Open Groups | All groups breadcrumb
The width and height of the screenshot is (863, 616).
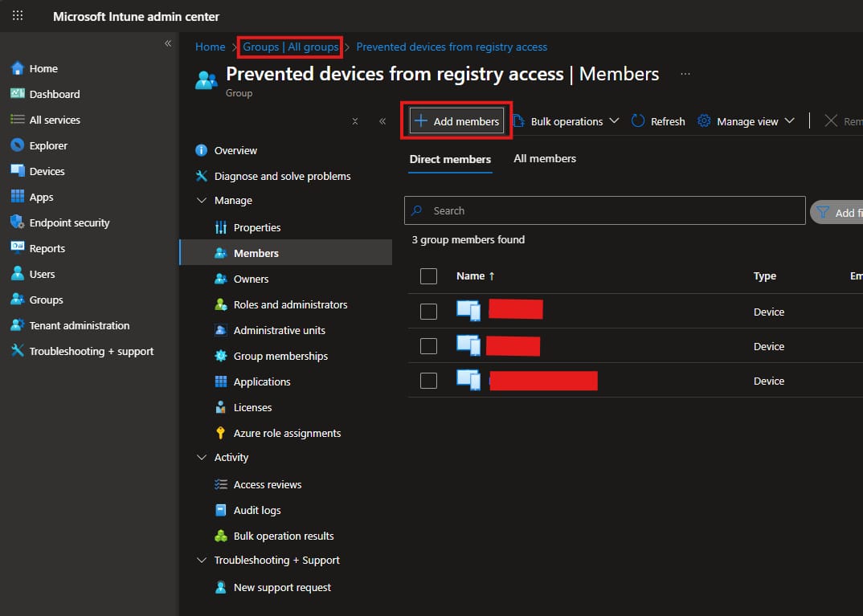click(x=291, y=47)
